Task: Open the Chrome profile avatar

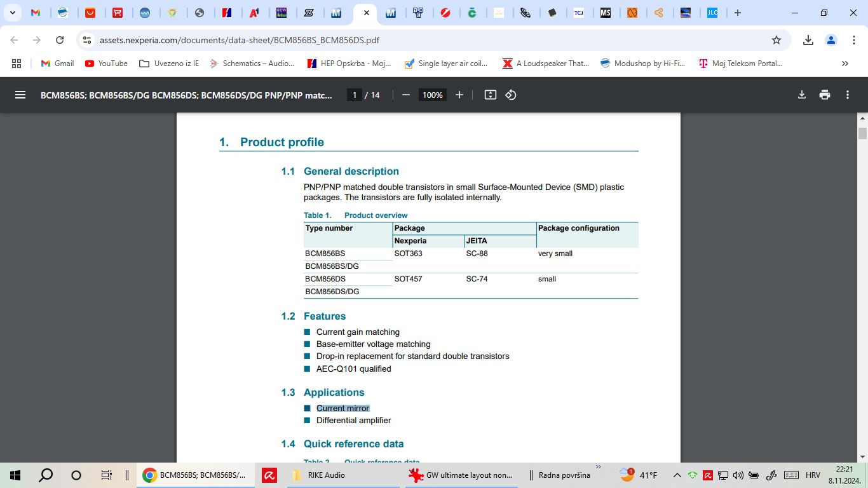Action: (x=831, y=40)
